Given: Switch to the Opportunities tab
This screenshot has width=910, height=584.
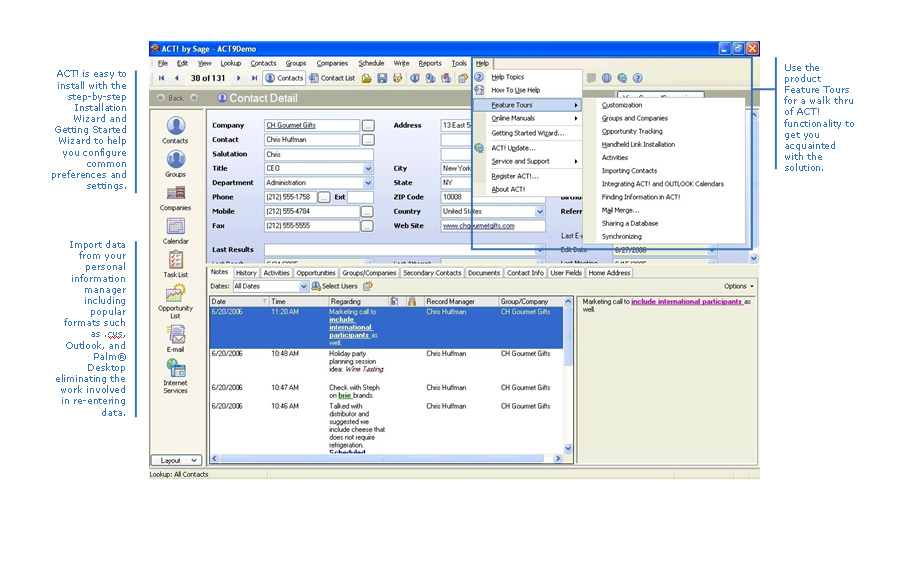Looking at the screenshot, I should (x=316, y=273).
